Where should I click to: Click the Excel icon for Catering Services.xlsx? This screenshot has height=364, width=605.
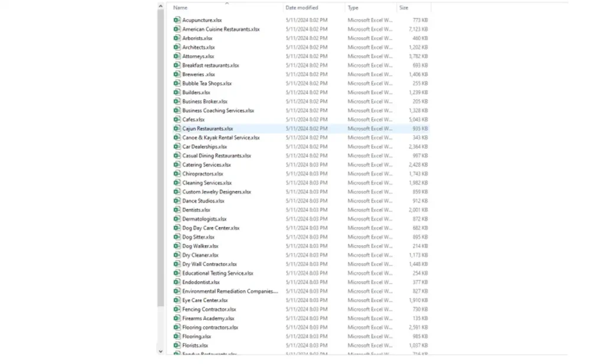pyautogui.click(x=177, y=164)
